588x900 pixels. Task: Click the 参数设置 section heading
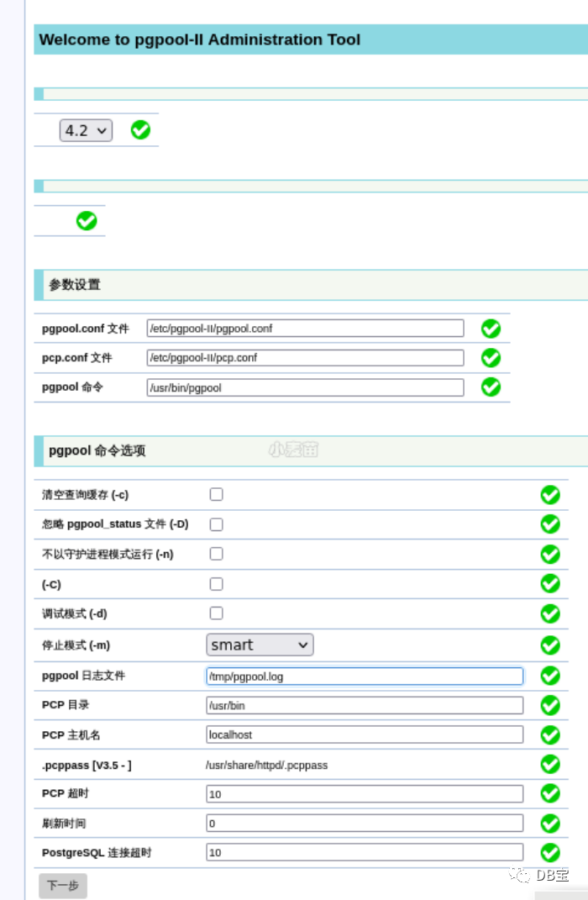pyautogui.click(x=75, y=285)
